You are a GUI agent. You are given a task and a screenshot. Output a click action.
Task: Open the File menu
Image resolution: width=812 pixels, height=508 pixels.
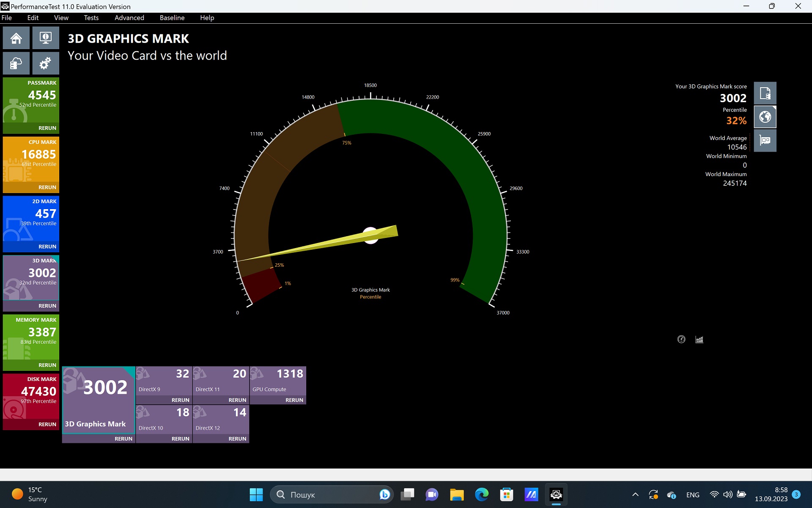point(7,18)
